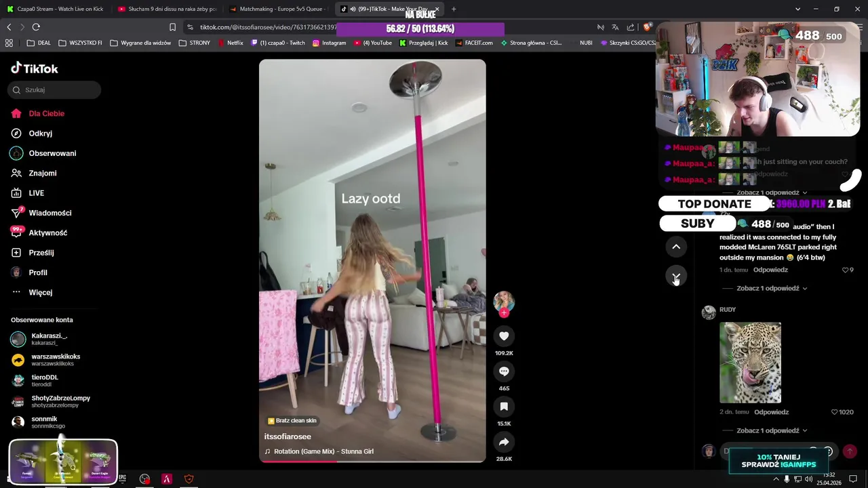Save video with the bookmark icon

[x=504, y=407]
